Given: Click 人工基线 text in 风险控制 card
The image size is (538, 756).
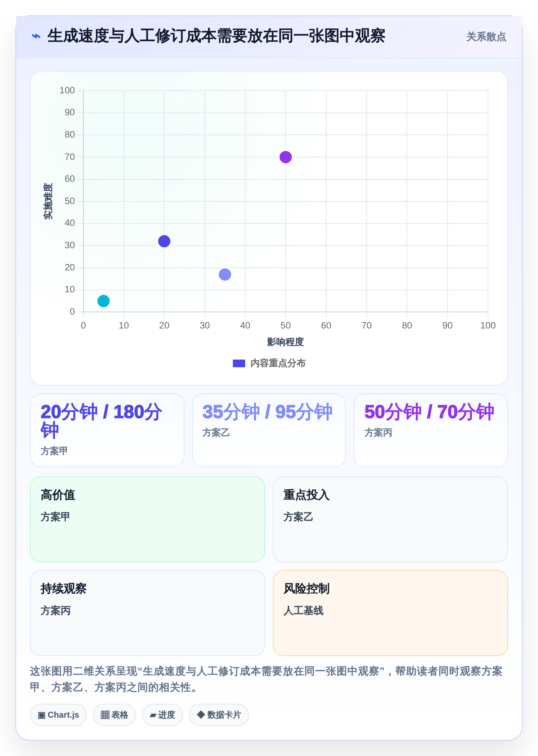Looking at the screenshot, I should 304,610.
